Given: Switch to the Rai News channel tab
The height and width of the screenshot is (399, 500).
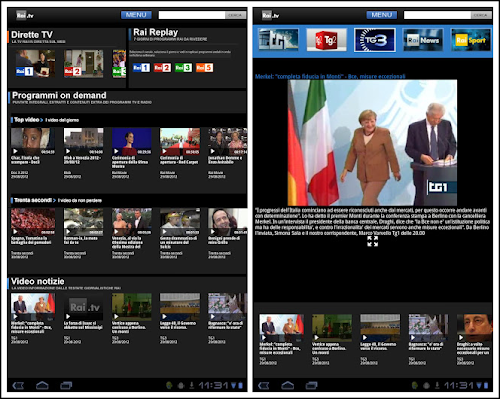Looking at the screenshot, I should (x=423, y=40).
